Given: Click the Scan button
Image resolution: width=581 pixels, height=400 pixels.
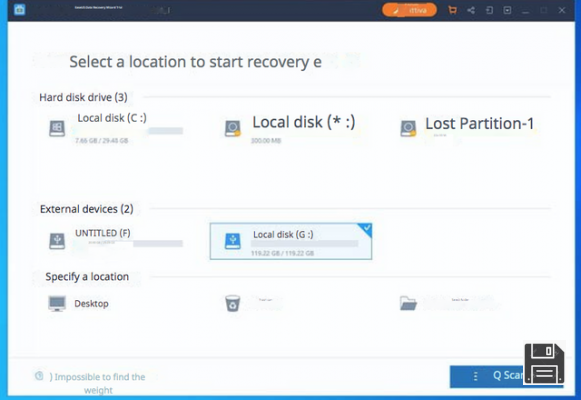Looking at the screenshot, I should point(507,376).
